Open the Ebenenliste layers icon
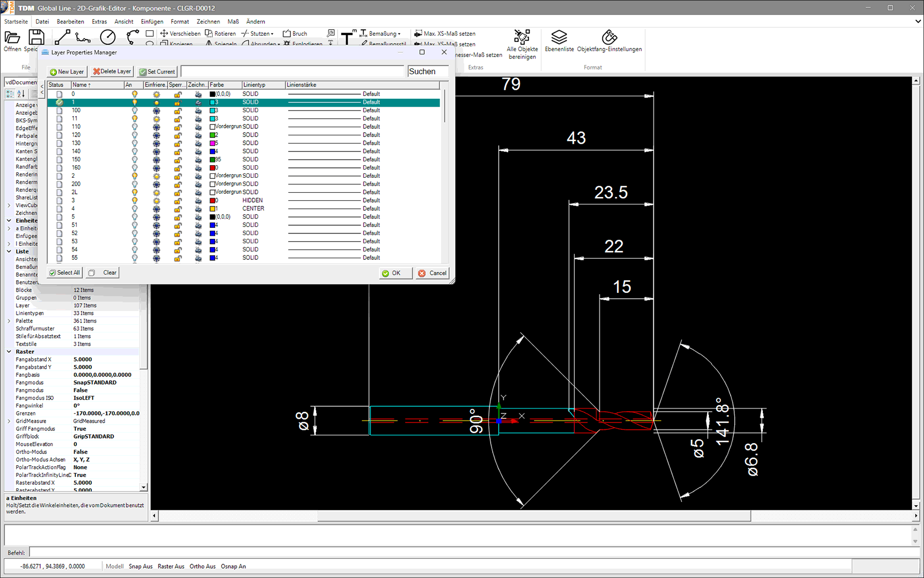 tap(559, 37)
